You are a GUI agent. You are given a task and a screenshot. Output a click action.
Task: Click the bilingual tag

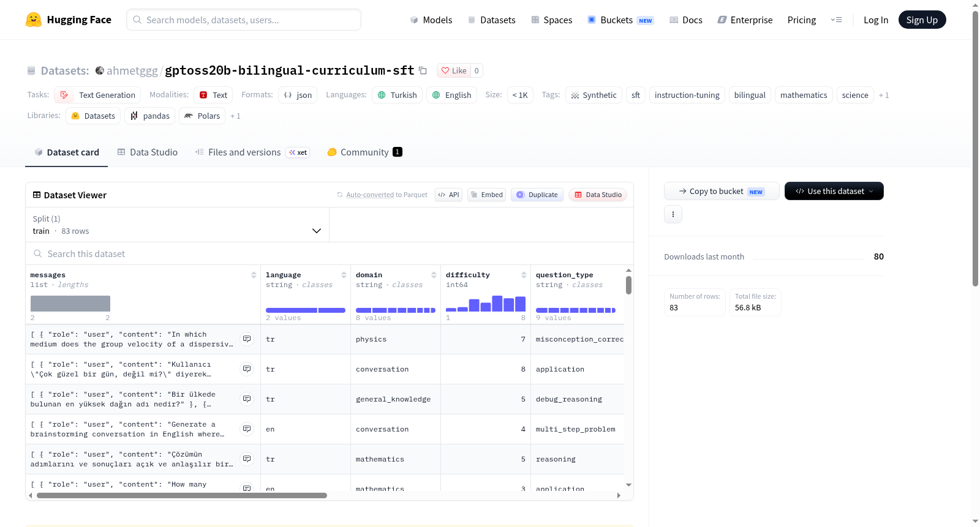(750, 95)
